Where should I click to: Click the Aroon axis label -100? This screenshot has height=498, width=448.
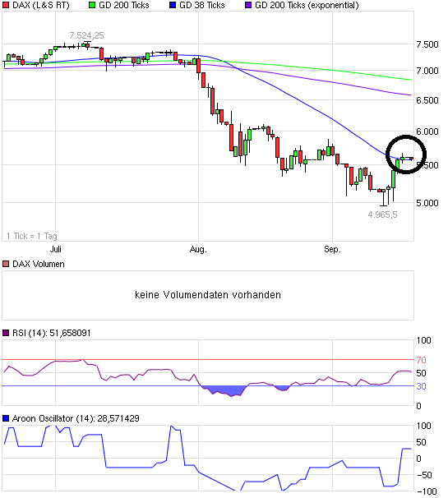pos(427,491)
